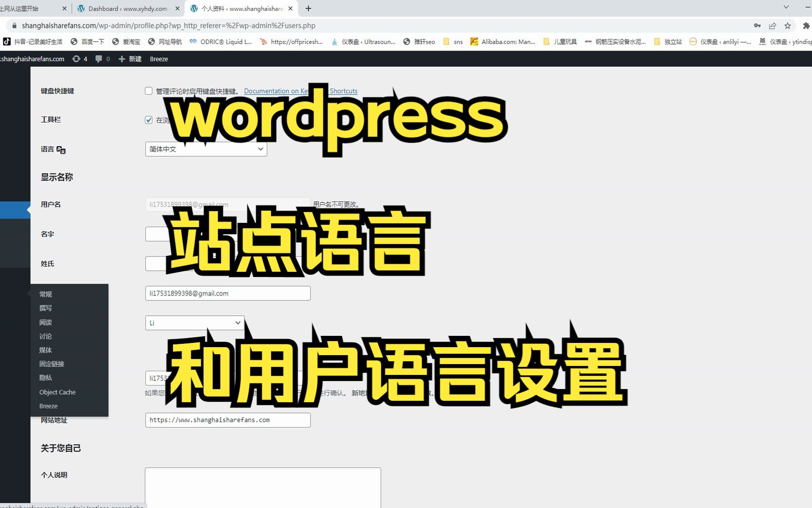The width and height of the screenshot is (812, 508).
Task: Click the website URL input field
Action: pos(227,420)
